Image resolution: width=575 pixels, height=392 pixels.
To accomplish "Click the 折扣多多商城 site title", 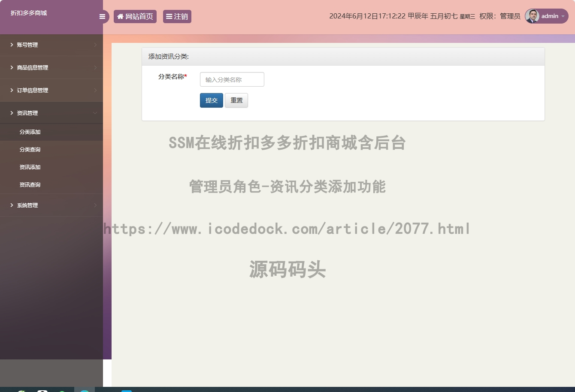I will [29, 13].
